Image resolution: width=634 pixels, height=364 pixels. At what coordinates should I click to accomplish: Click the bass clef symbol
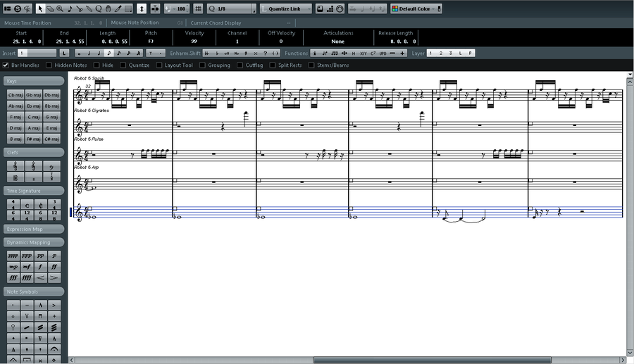(51, 166)
